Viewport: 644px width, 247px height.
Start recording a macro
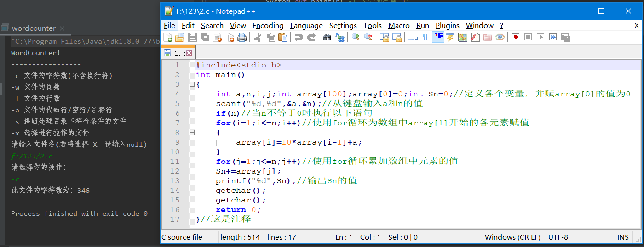[x=516, y=37]
